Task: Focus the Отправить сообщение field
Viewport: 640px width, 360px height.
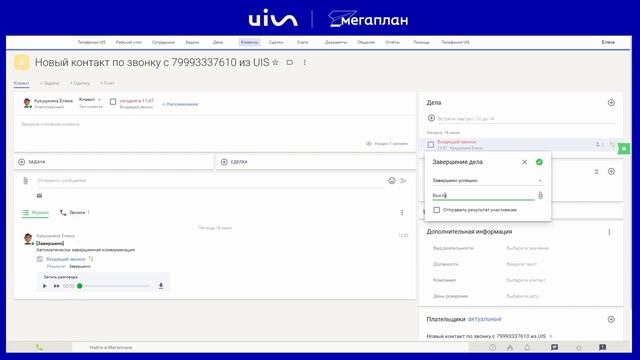Action: (x=210, y=180)
